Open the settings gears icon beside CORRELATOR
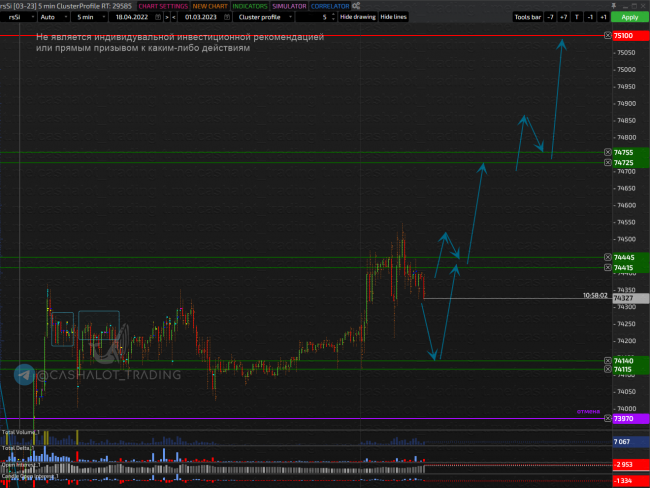Screen dimensions: 650x488 click(356, 6)
